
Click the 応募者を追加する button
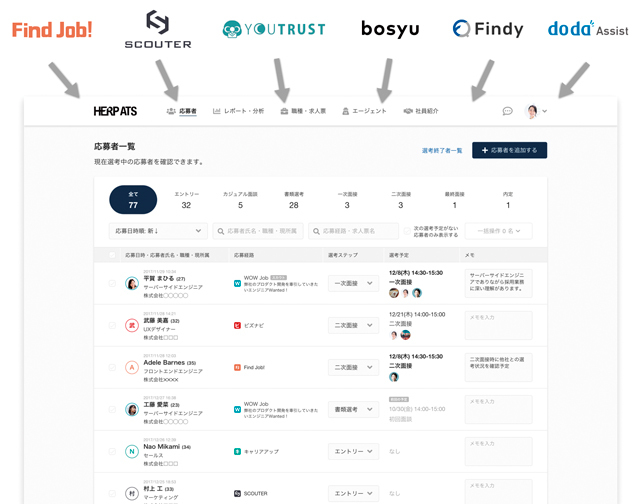[x=509, y=150]
